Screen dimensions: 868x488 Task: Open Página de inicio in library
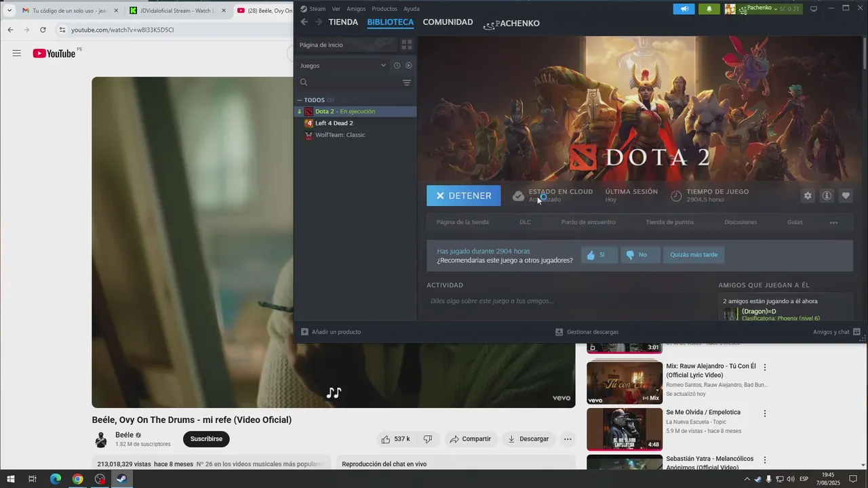(346, 45)
